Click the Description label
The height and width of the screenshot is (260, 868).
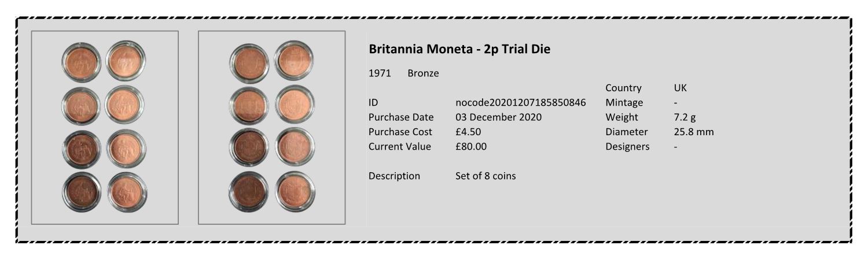[x=395, y=176]
